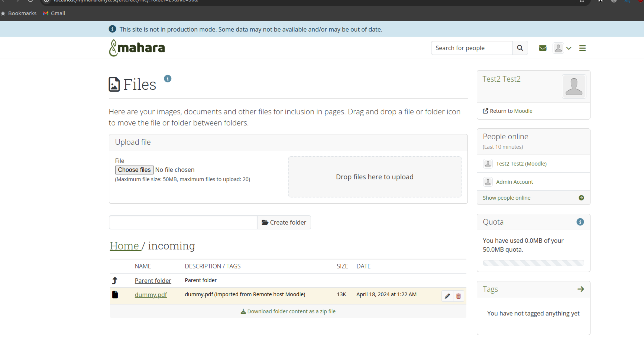This screenshot has width=644, height=340.
Task: Click the 13K size cell
Action: (x=341, y=294)
